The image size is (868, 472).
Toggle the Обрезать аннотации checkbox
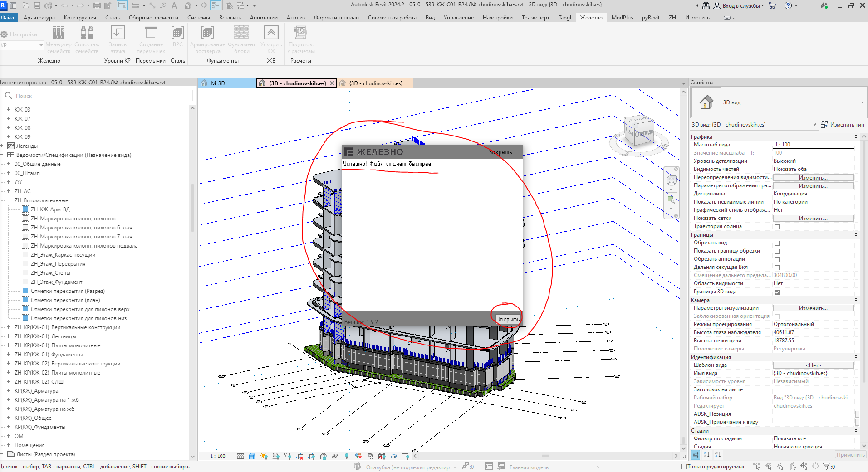point(777,259)
